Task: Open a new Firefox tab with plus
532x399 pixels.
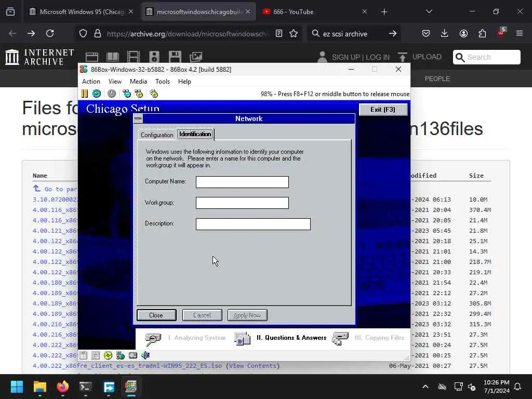Action: coord(384,12)
